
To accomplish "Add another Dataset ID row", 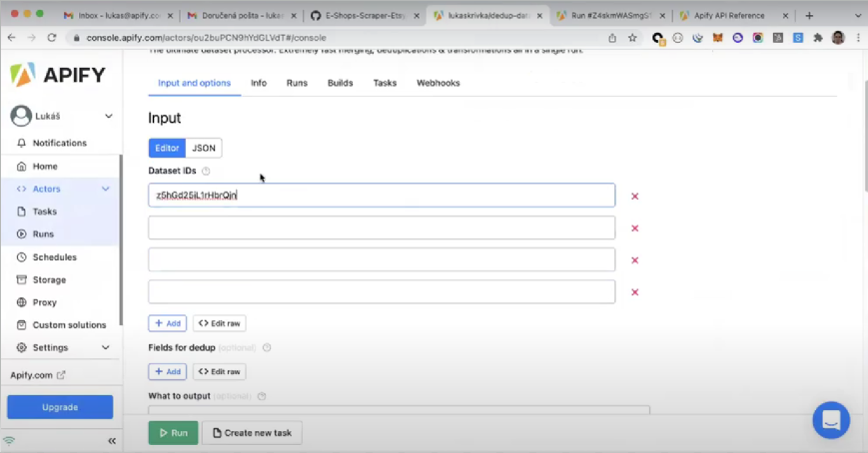I will (x=167, y=323).
